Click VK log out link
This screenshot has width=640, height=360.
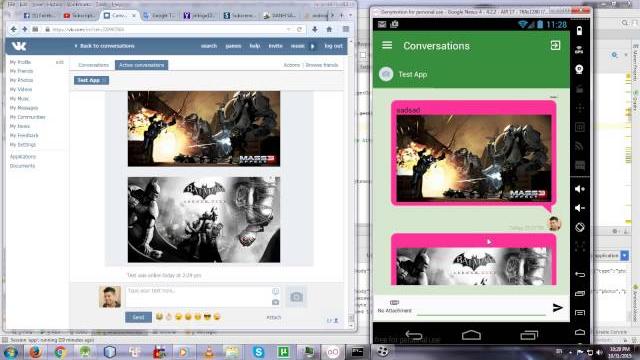pos(333,46)
